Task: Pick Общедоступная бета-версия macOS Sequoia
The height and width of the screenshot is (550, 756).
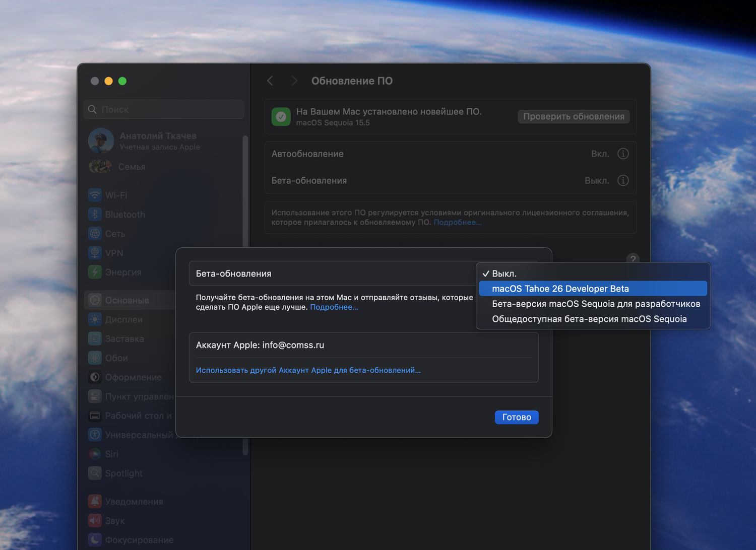Action: (x=593, y=319)
